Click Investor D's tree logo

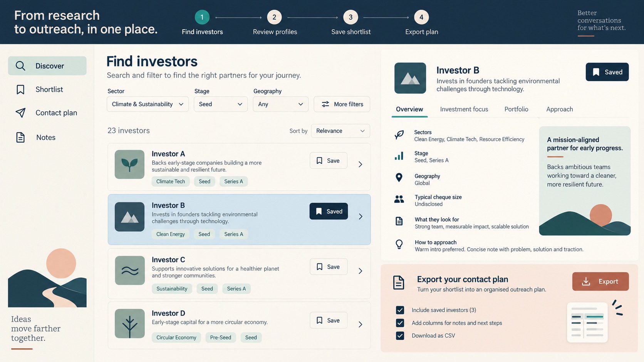pyautogui.click(x=130, y=324)
